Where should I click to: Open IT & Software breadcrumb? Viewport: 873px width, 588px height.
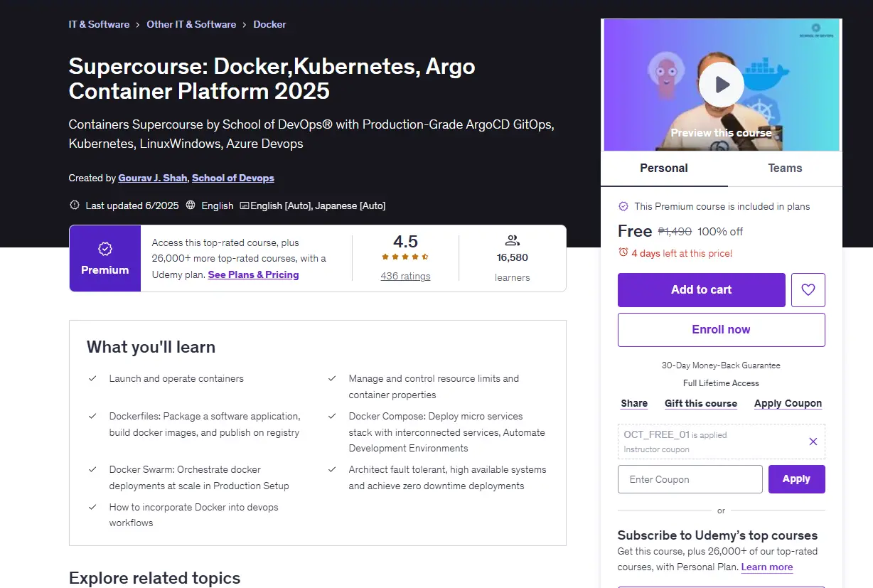tap(99, 24)
